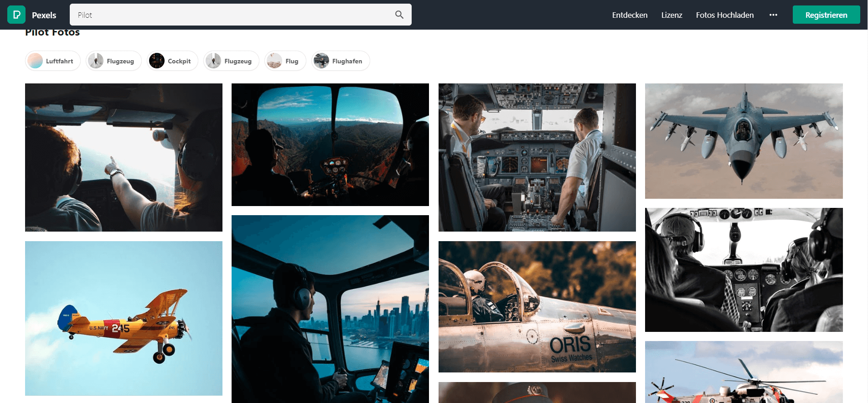Select the Flughafen tag chip
Image resolution: width=868 pixels, height=403 pixels.
pos(340,61)
